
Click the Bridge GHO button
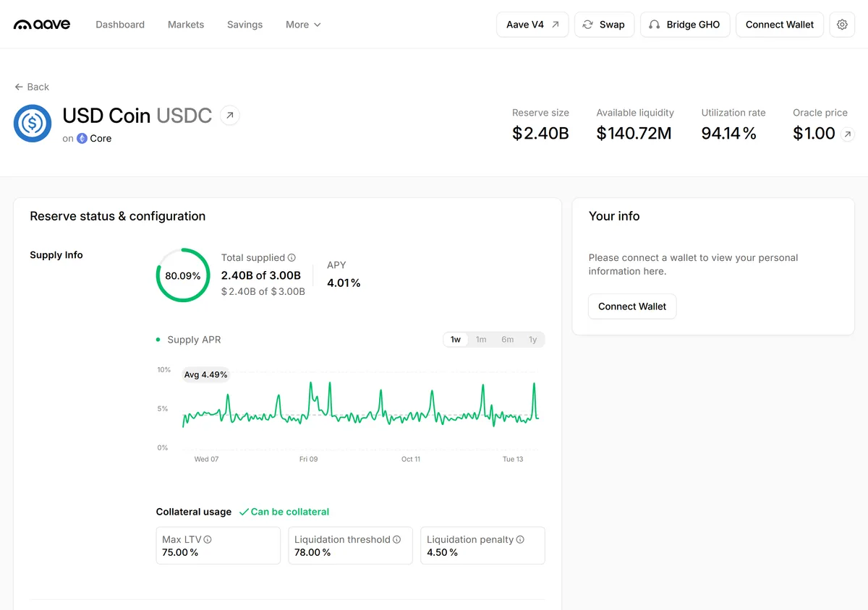pos(685,25)
